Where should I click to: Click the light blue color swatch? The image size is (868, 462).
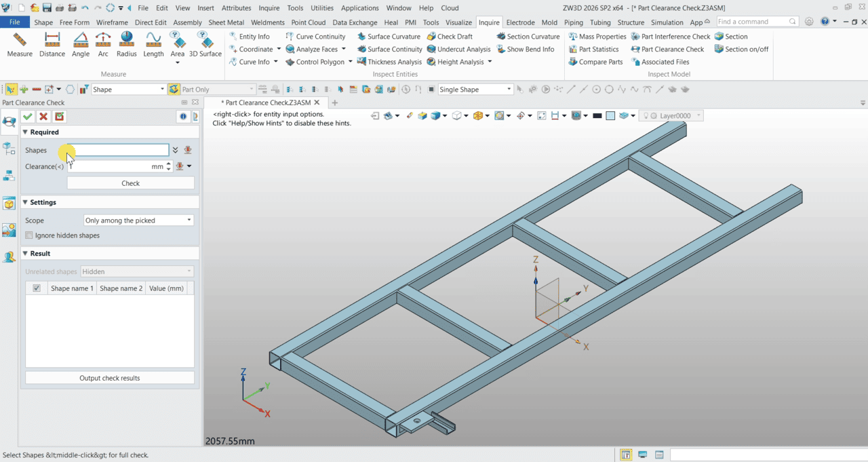[x=610, y=116]
